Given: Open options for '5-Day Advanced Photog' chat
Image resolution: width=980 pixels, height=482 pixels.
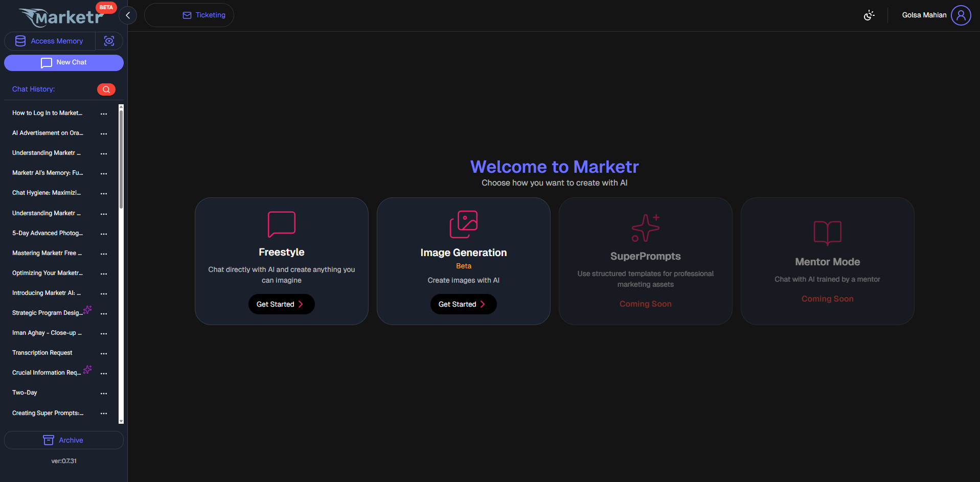Looking at the screenshot, I should click(x=104, y=234).
